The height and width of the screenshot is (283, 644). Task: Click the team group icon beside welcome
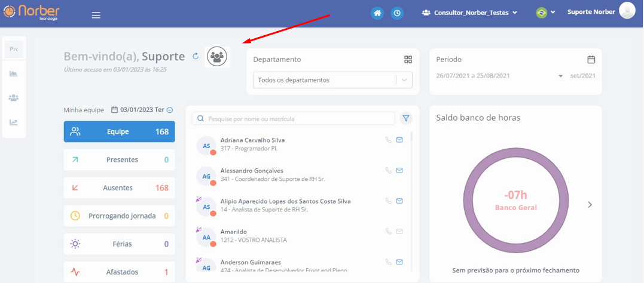coord(217,57)
